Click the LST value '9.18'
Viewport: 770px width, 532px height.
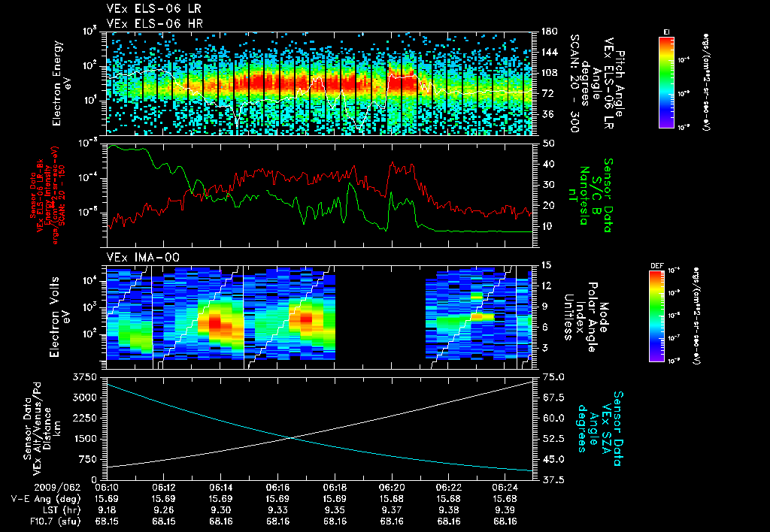click(107, 510)
